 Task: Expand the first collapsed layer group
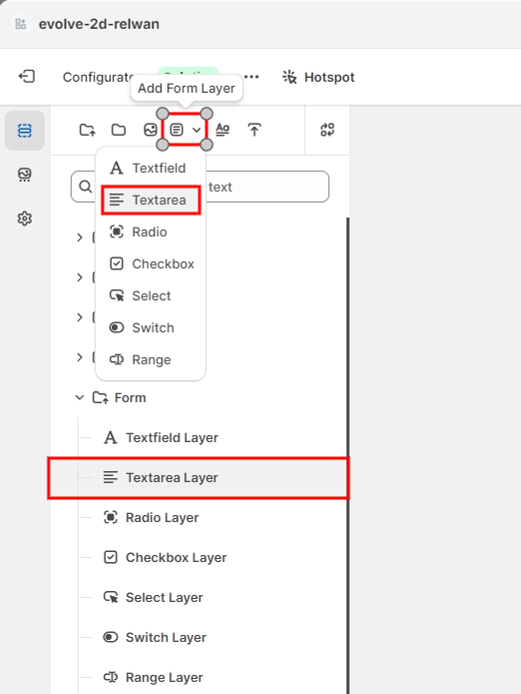coord(79,238)
